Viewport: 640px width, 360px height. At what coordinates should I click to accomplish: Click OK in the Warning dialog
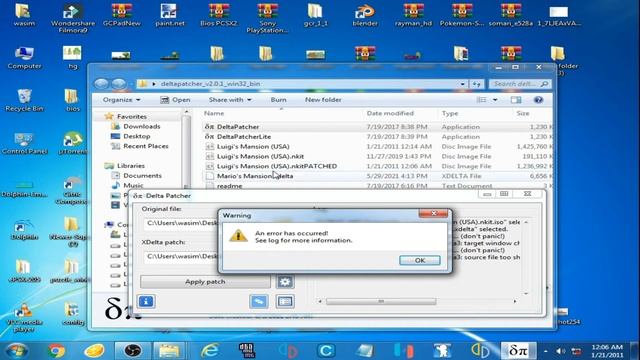420,260
